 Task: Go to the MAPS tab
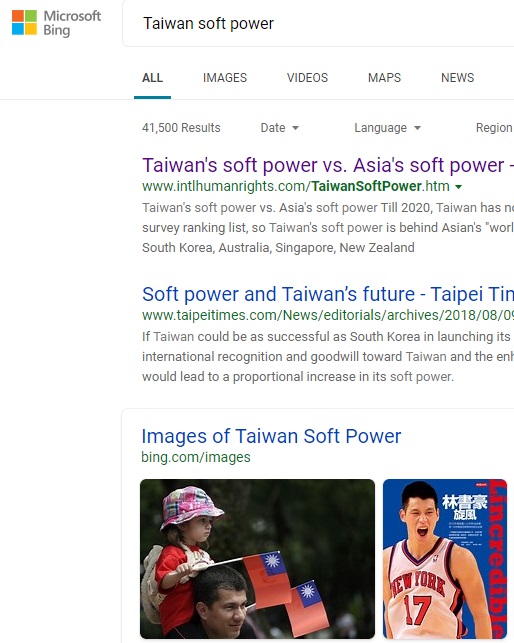pos(384,78)
